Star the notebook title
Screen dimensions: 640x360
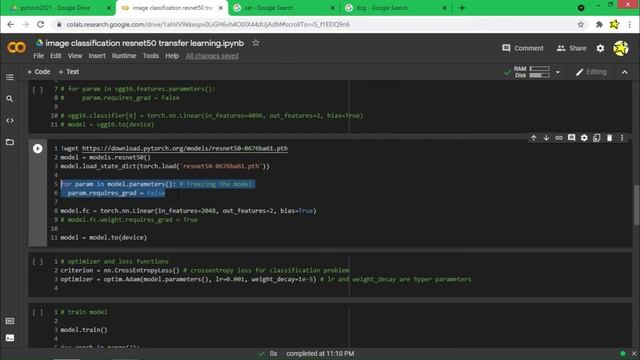[256, 43]
